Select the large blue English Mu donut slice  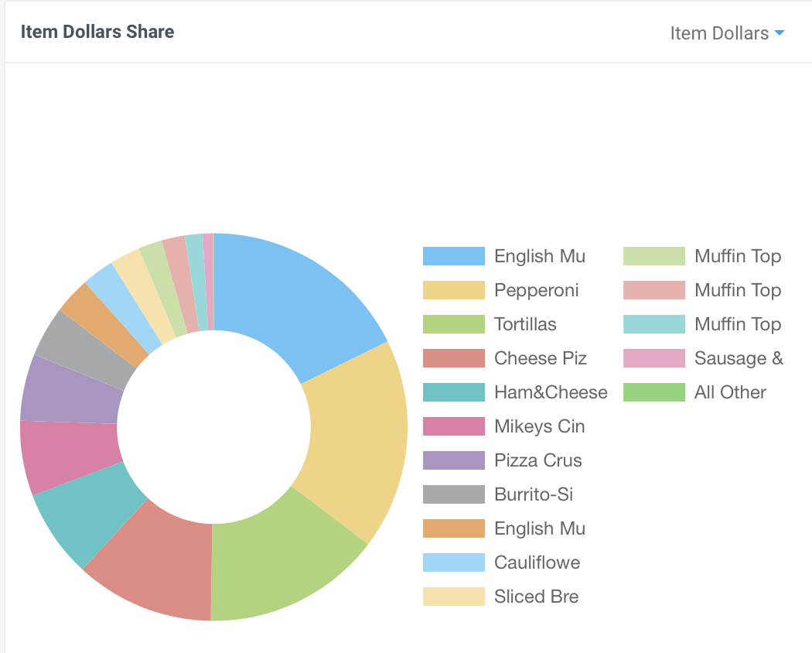290,301
